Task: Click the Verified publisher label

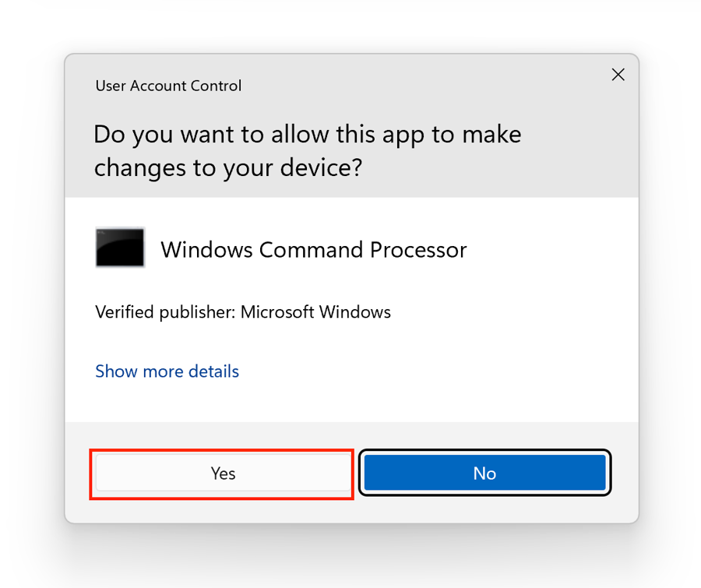Action: tap(165, 312)
